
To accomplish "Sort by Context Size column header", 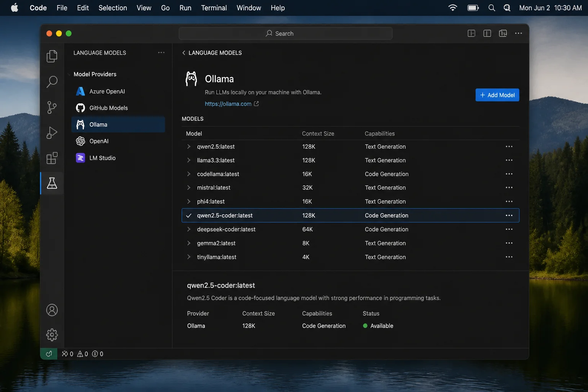I will coord(318,134).
